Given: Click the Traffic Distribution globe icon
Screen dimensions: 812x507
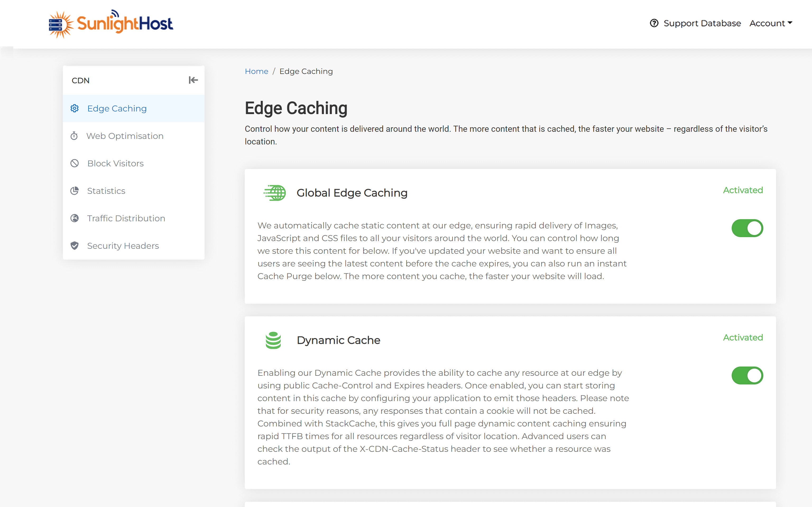Looking at the screenshot, I should tap(75, 218).
